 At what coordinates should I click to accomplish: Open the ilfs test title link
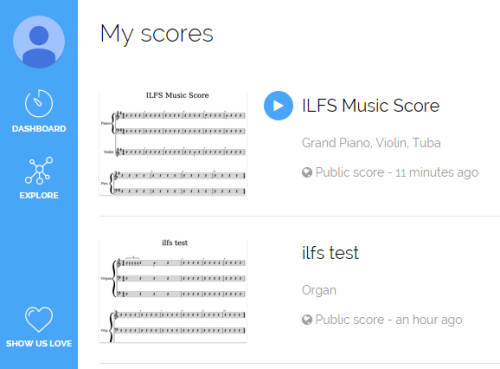pos(330,253)
